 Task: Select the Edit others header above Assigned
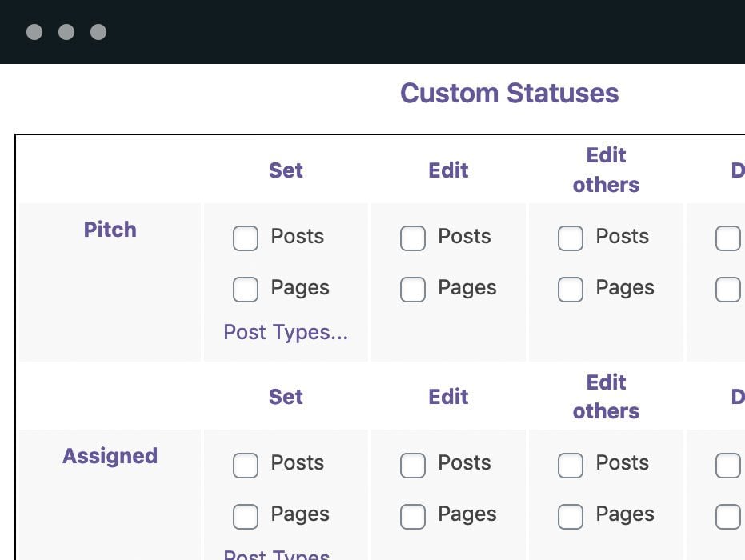606,397
